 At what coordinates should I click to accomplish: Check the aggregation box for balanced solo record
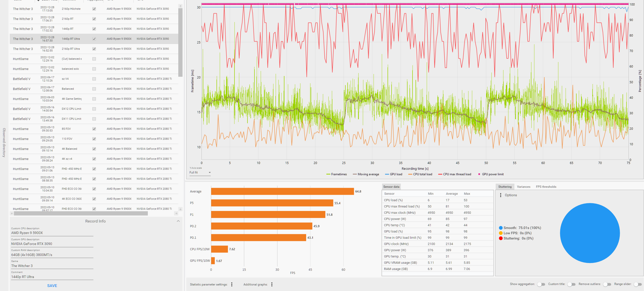[94, 69]
